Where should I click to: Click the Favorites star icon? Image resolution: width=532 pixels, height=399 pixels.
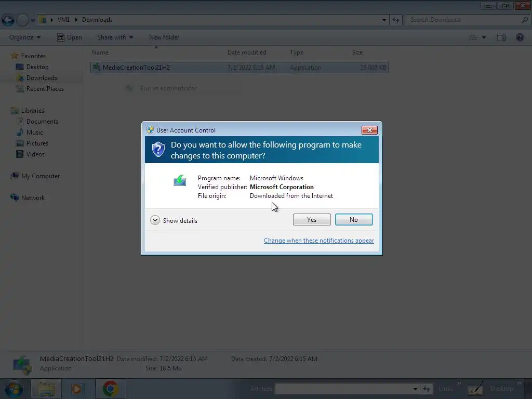14,56
